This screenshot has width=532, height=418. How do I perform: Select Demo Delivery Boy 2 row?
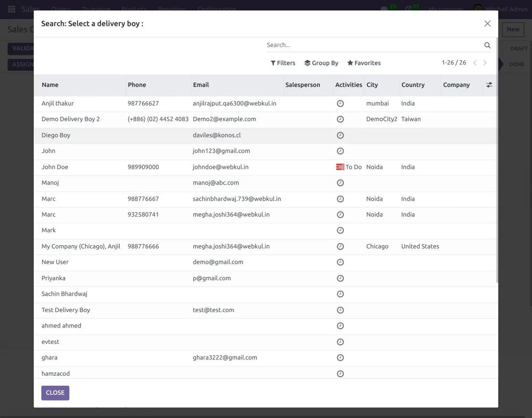pos(70,119)
